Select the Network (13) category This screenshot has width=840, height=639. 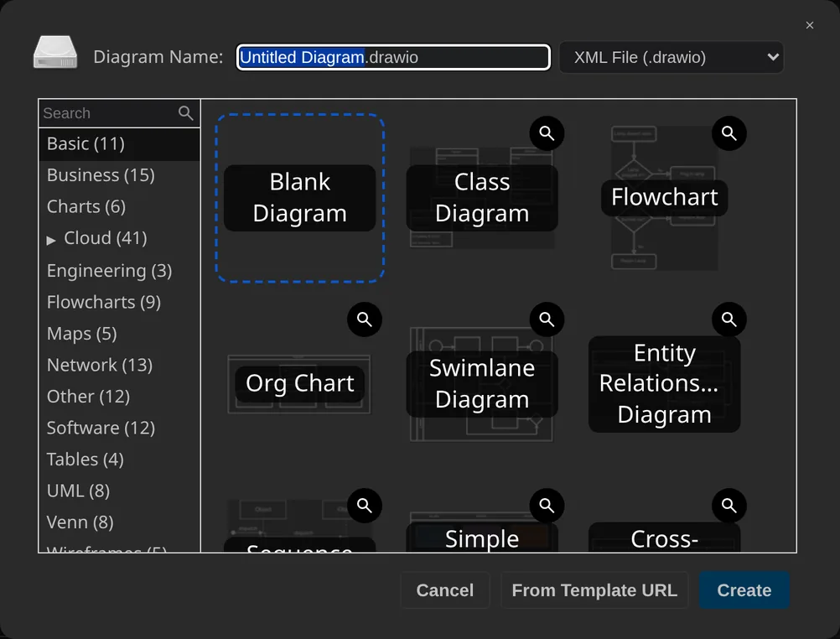pyautogui.click(x=119, y=365)
